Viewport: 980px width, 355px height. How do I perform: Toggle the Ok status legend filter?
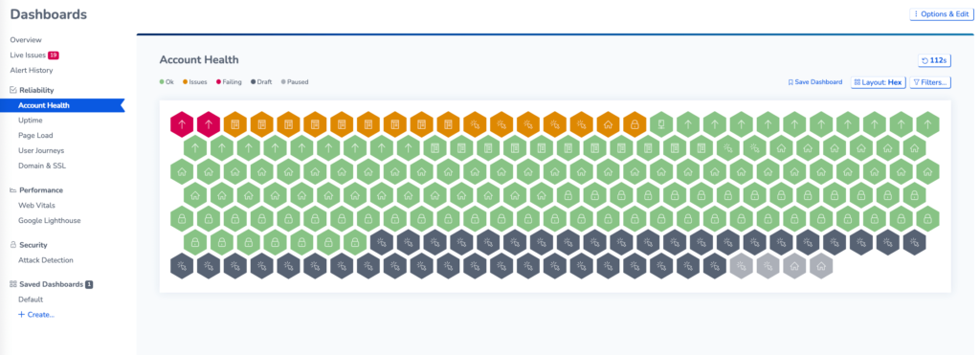167,82
